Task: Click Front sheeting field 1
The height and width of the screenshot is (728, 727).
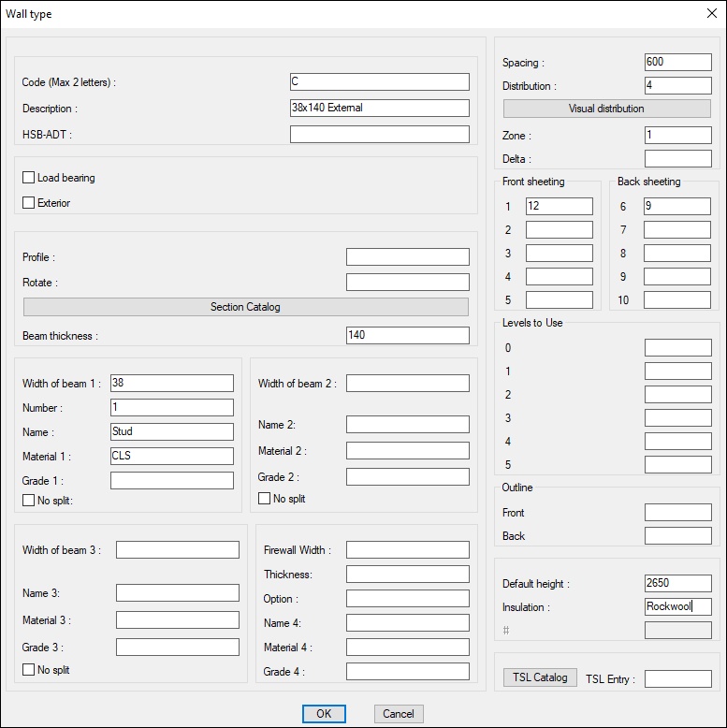Action: pos(559,206)
